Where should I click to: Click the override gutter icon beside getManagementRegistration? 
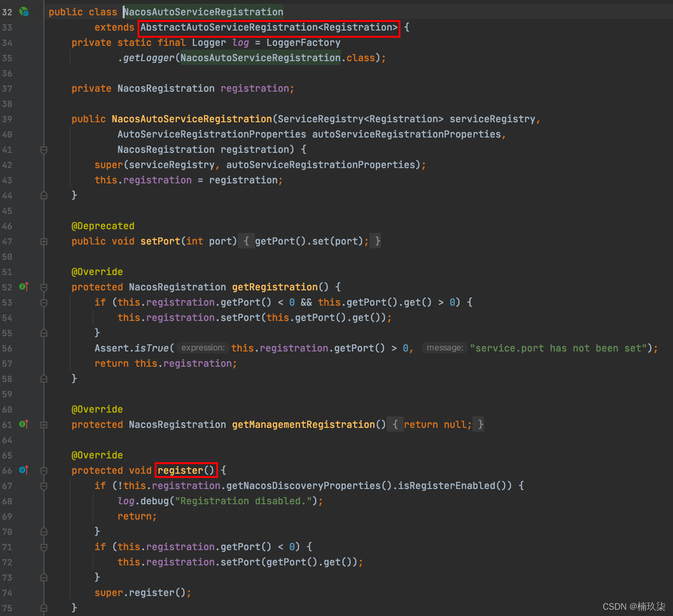[24, 425]
